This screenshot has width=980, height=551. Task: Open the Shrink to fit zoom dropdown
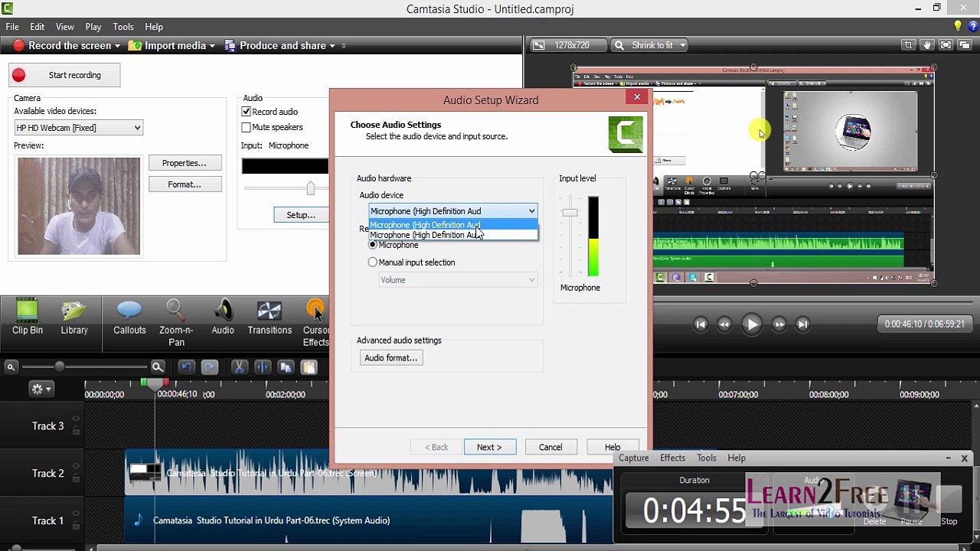click(x=651, y=45)
